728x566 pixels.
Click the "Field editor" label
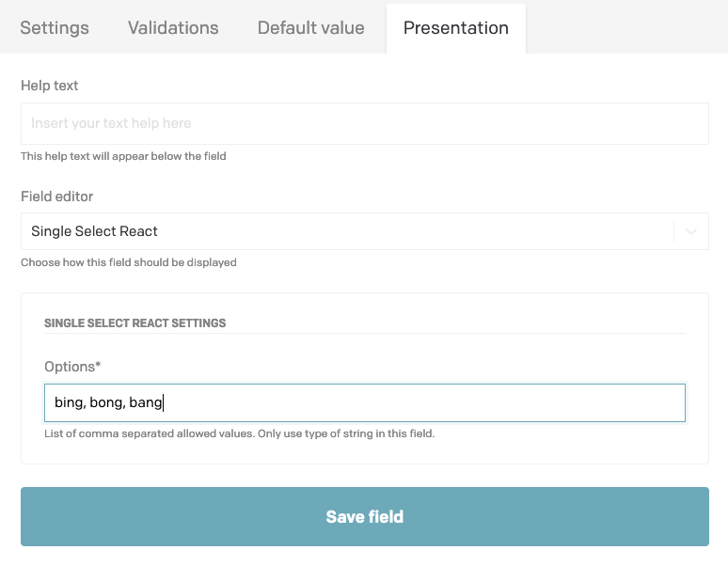56,197
